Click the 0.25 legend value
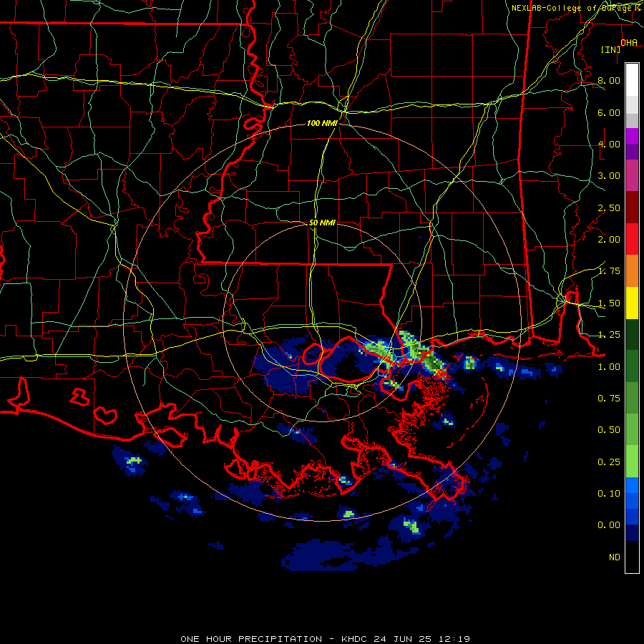This screenshot has height=644, width=644. click(609, 462)
